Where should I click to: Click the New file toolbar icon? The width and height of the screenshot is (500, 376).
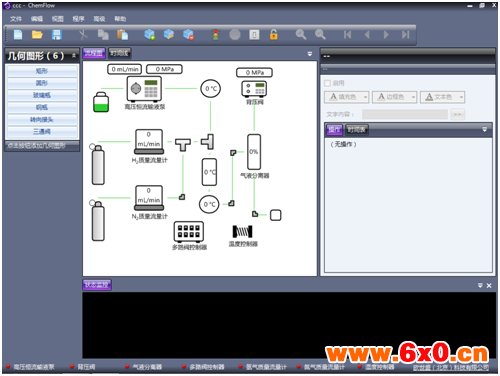tap(18, 35)
